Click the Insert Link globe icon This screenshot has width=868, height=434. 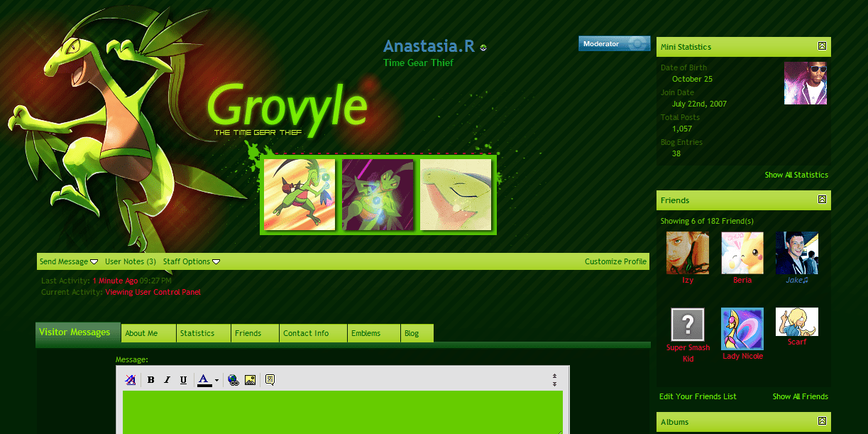coord(234,380)
